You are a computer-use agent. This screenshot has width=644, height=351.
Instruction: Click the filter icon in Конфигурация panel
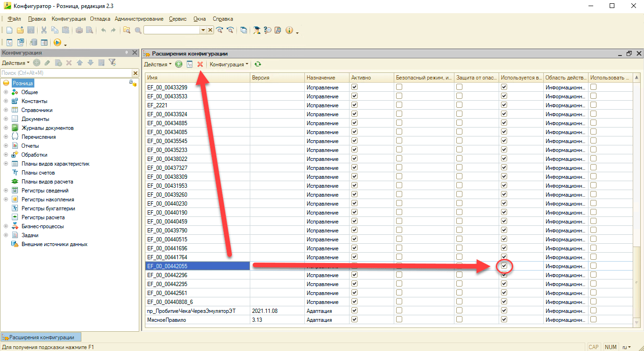(x=112, y=63)
